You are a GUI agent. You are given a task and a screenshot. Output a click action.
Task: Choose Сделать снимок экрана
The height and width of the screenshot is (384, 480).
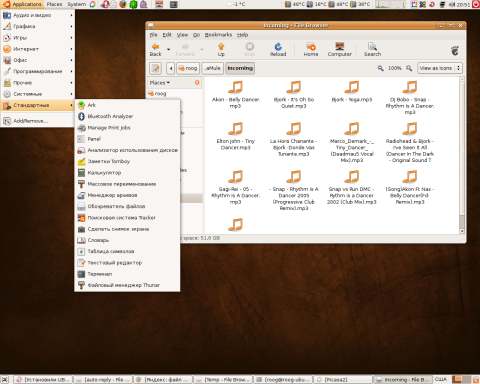127,229
